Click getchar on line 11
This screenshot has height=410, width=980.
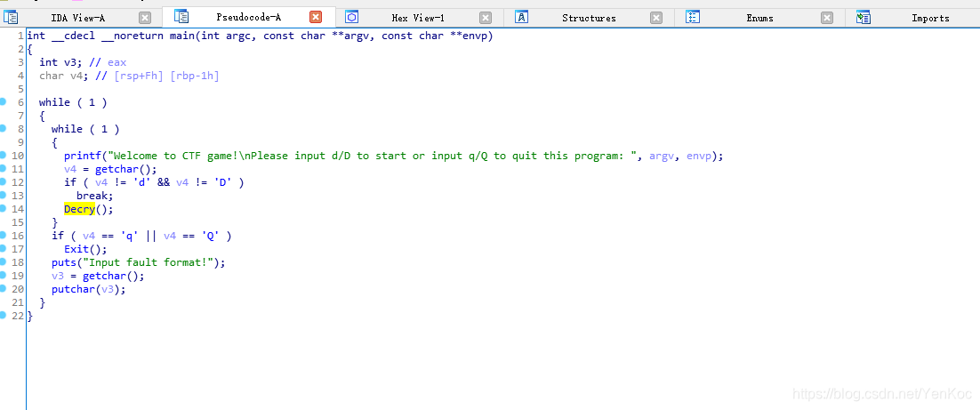pyautogui.click(x=116, y=169)
